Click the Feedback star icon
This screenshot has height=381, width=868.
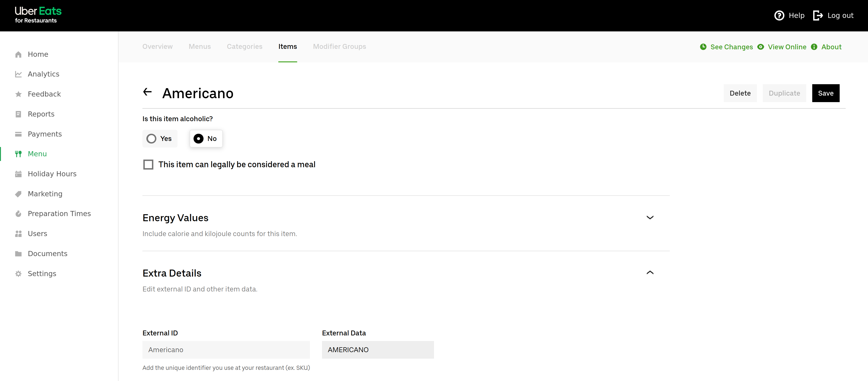pos(19,94)
